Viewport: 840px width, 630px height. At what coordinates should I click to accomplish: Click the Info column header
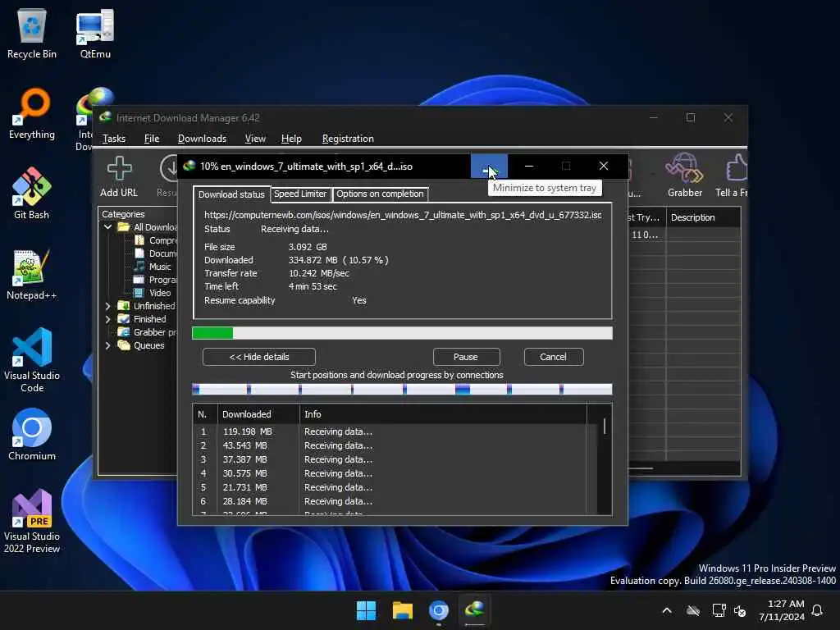pyautogui.click(x=443, y=414)
